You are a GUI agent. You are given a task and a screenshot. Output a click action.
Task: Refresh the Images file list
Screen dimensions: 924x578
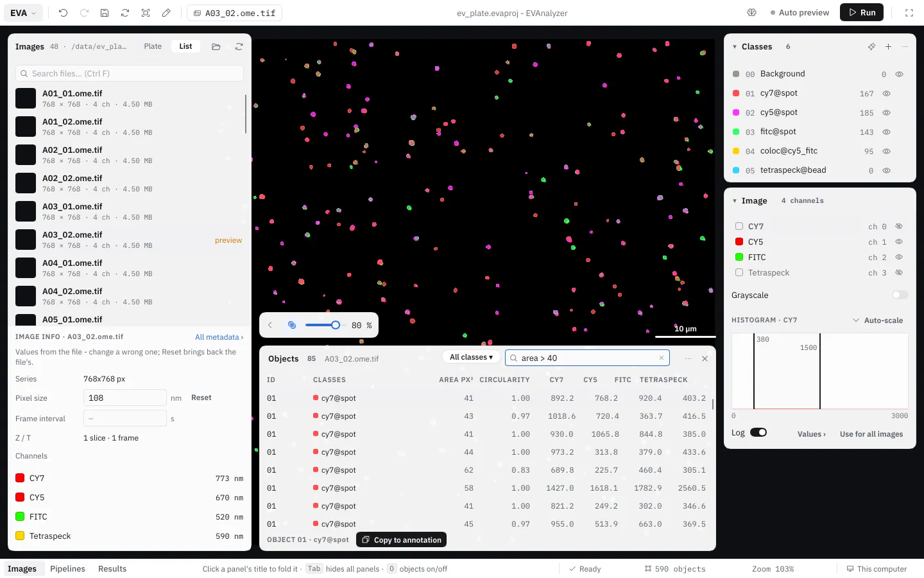tap(239, 46)
